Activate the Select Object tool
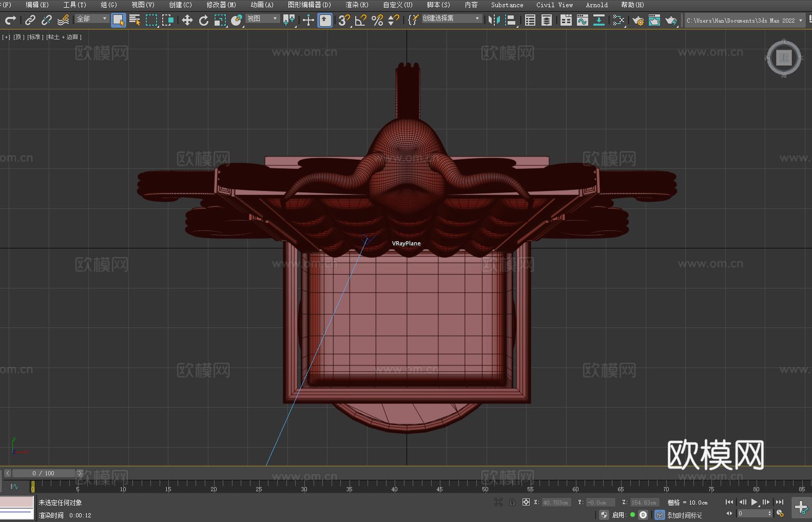The width and height of the screenshot is (812, 522). pos(119,20)
